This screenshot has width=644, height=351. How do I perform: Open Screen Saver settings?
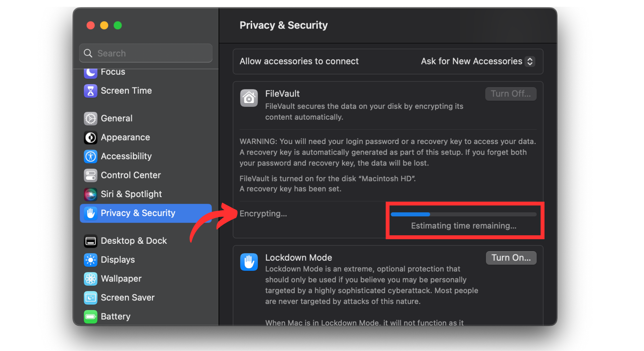(x=127, y=298)
